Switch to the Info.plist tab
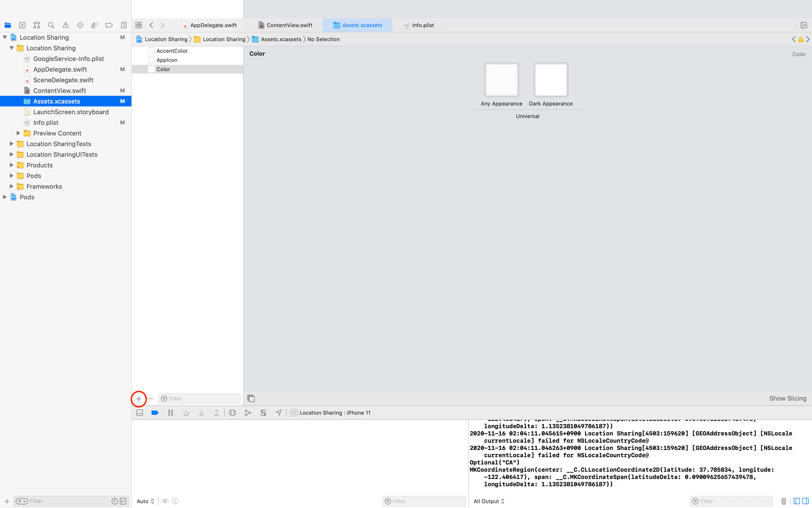 click(418, 25)
